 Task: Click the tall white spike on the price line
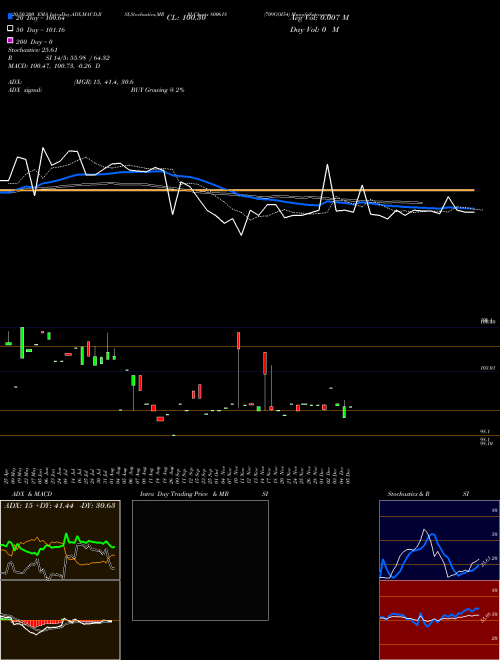328,185
